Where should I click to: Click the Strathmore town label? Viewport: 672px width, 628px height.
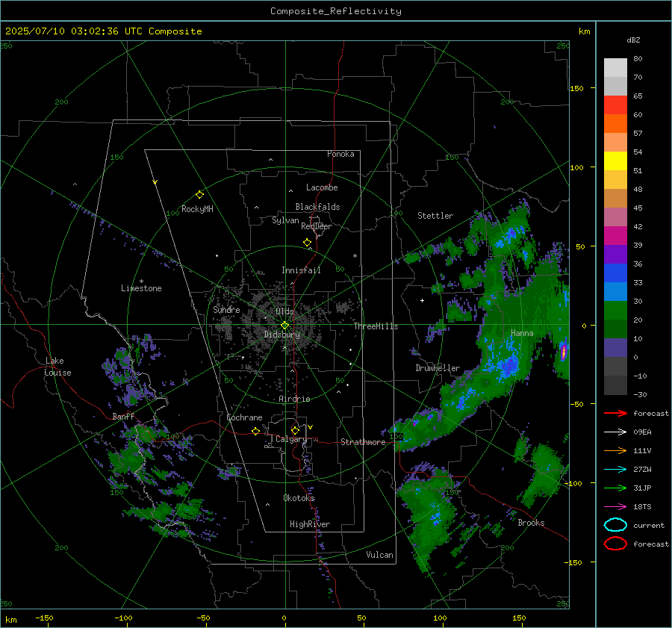coord(363,442)
